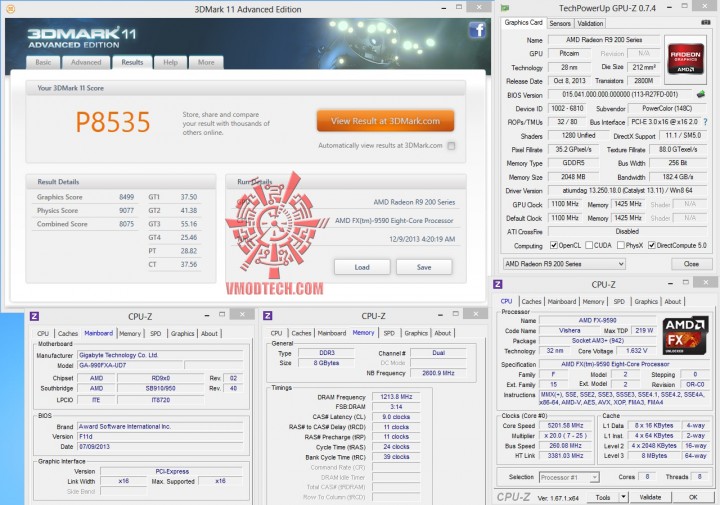720x505 pixels.
Task: Click View Result at 3DMark.com button
Action: 385,121
